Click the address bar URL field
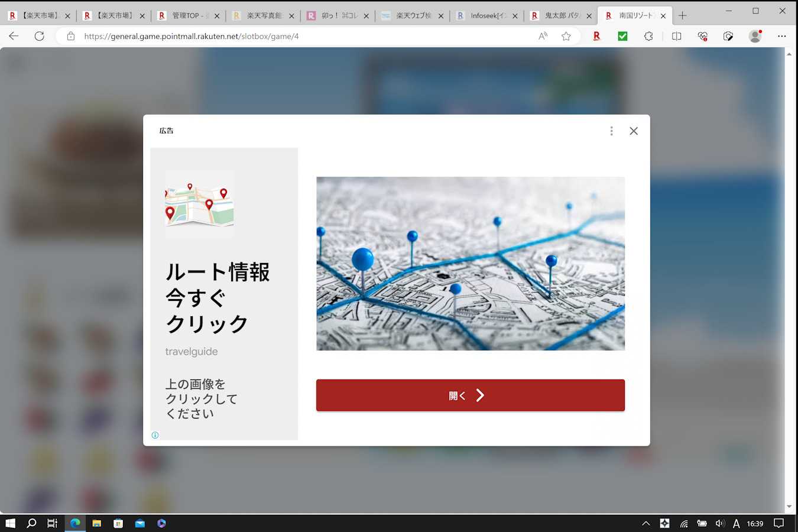 pyautogui.click(x=296, y=36)
